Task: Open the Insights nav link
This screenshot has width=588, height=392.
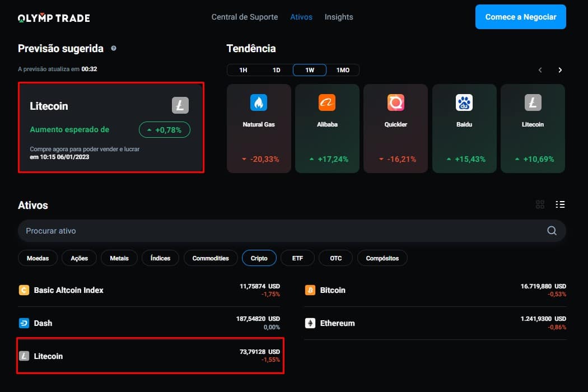Action: [x=339, y=17]
